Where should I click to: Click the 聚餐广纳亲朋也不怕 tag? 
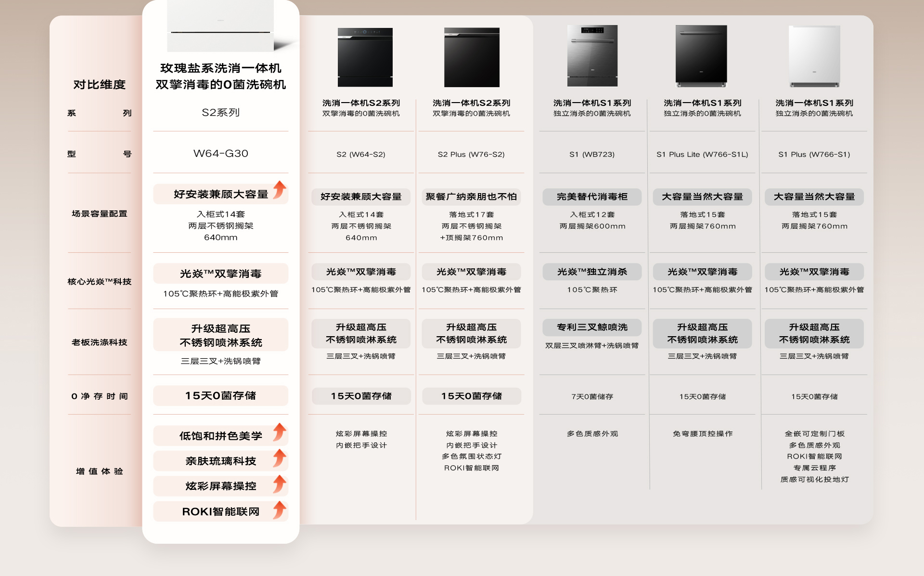coord(471,196)
